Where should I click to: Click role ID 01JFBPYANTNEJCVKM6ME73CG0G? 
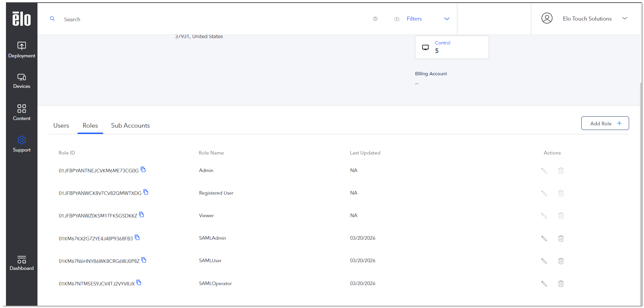[x=98, y=171]
